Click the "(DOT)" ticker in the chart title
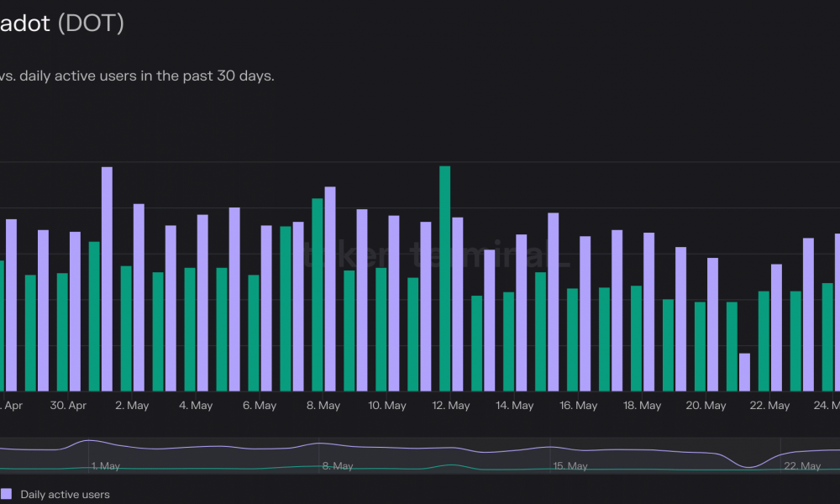 (x=91, y=23)
